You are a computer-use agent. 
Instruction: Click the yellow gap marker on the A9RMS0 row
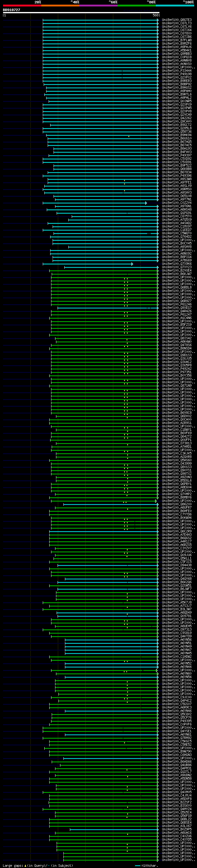point(124,191)
